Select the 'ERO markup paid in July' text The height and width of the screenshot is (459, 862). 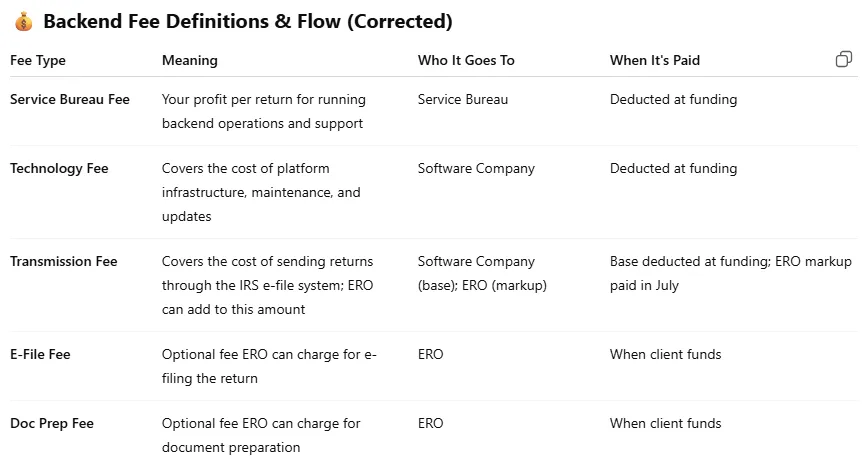click(731, 273)
